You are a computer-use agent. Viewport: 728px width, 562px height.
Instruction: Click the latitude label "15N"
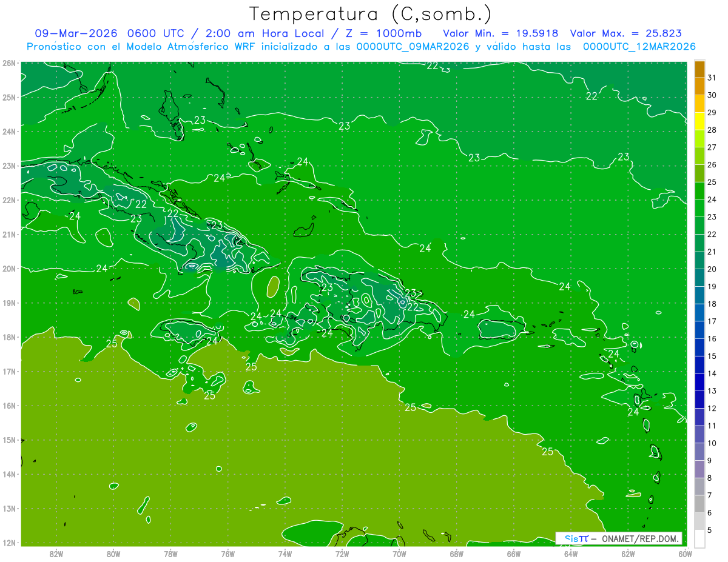point(8,440)
